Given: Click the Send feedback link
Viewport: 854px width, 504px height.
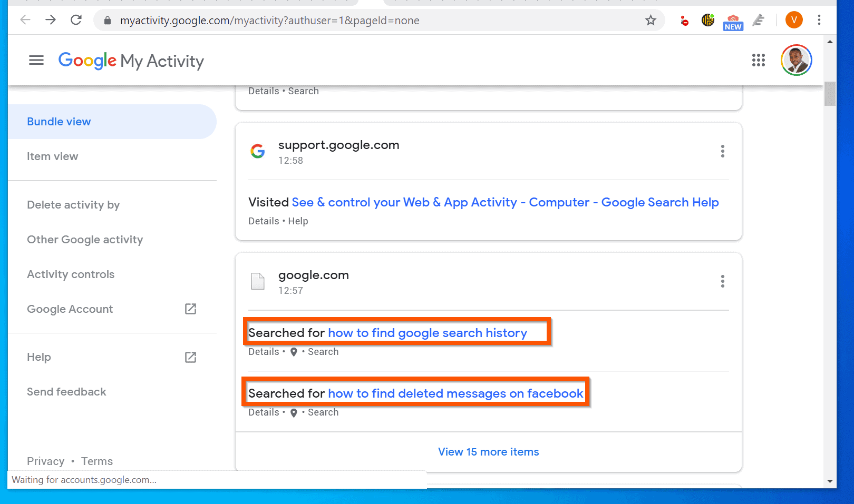Looking at the screenshot, I should click(x=66, y=391).
